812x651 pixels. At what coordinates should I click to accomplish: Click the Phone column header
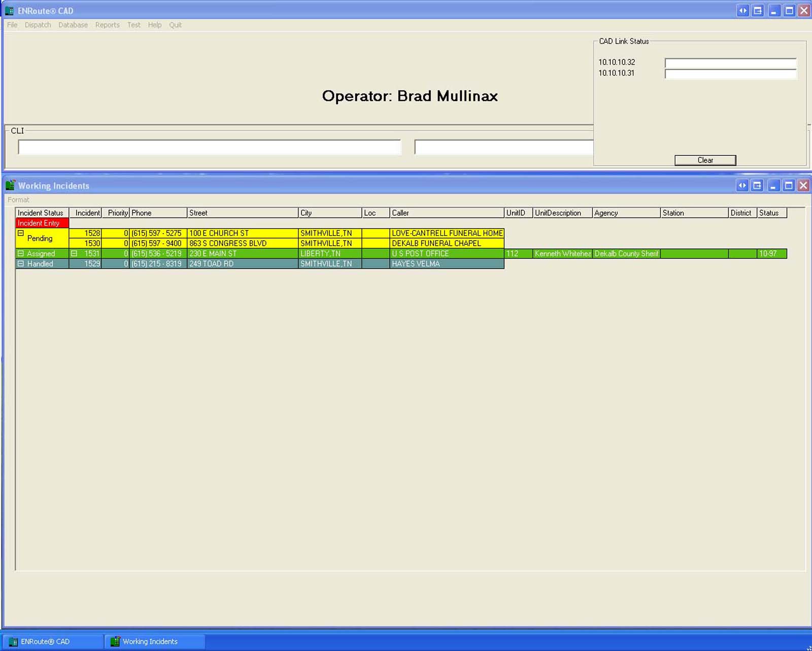point(158,213)
